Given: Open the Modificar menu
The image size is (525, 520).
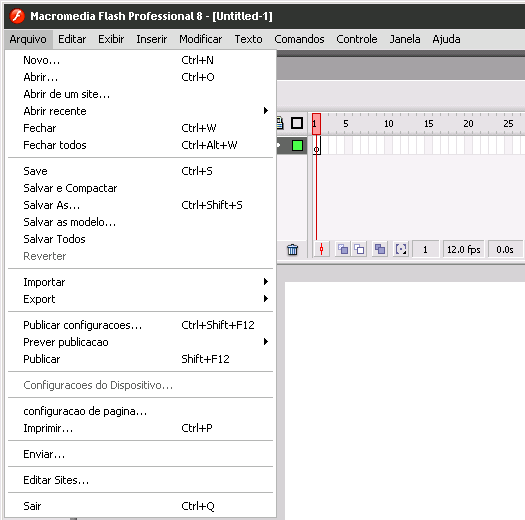Looking at the screenshot, I should click(x=201, y=39).
